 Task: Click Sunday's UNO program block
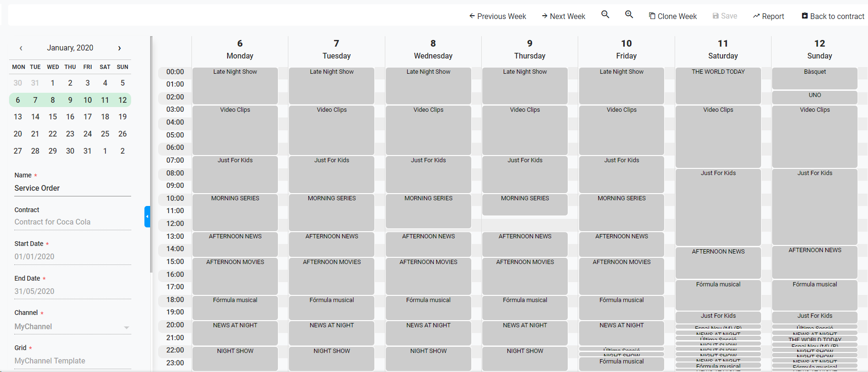(814, 97)
